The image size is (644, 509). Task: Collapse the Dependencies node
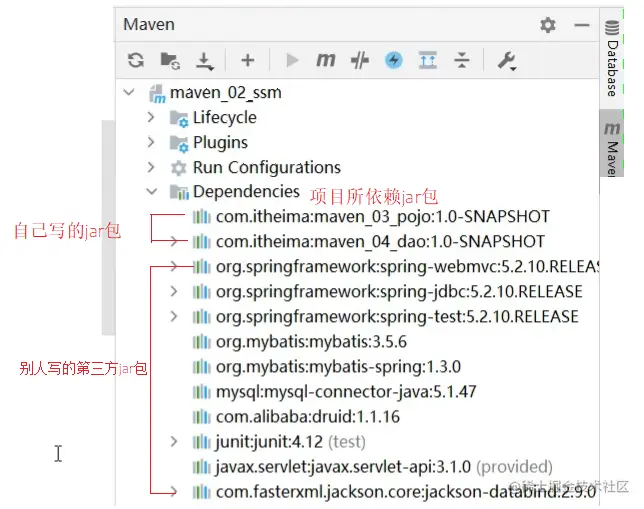[152, 191]
